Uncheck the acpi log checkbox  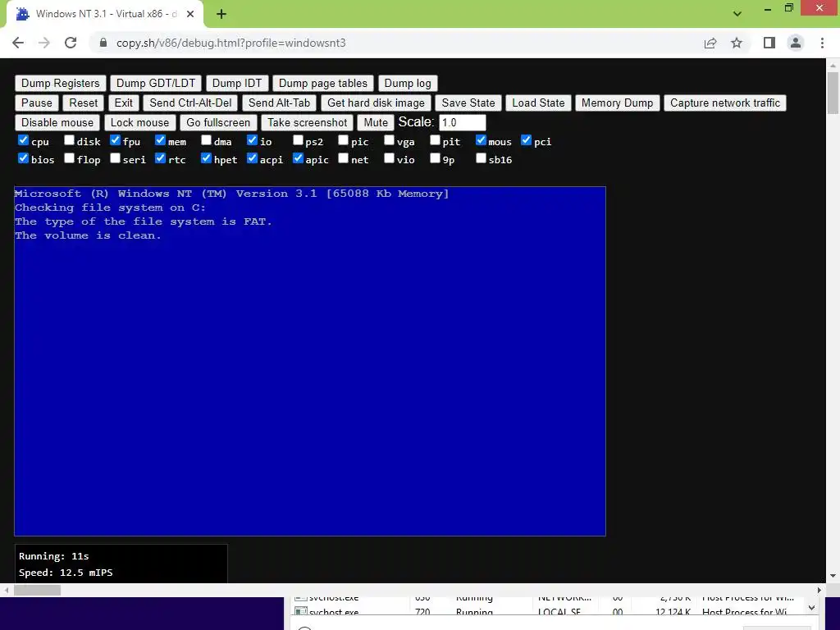[253, 158]
